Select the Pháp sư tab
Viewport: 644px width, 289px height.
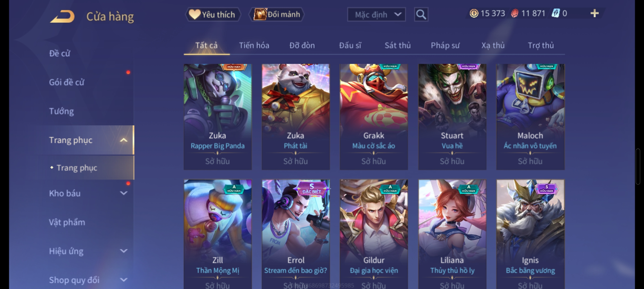445,45
